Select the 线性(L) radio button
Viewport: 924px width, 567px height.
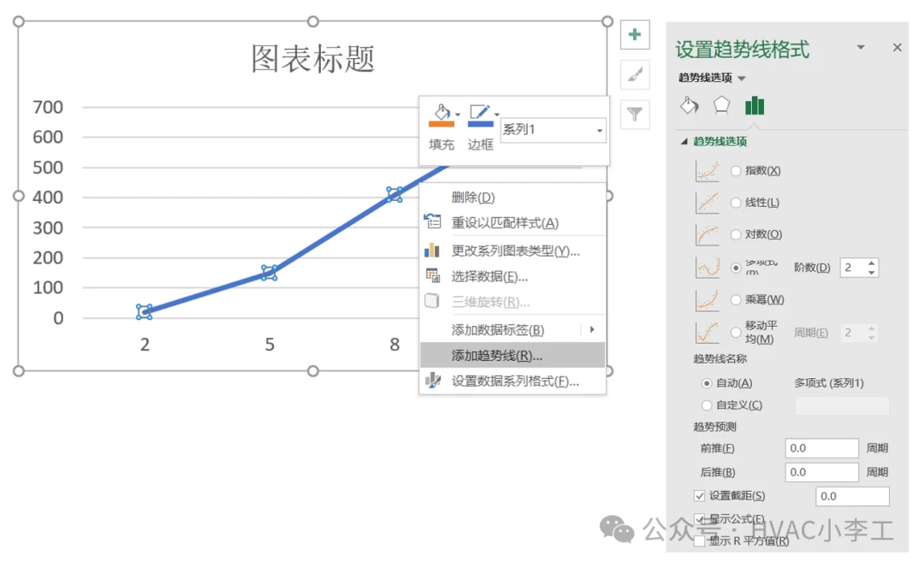tap(736, 203)
